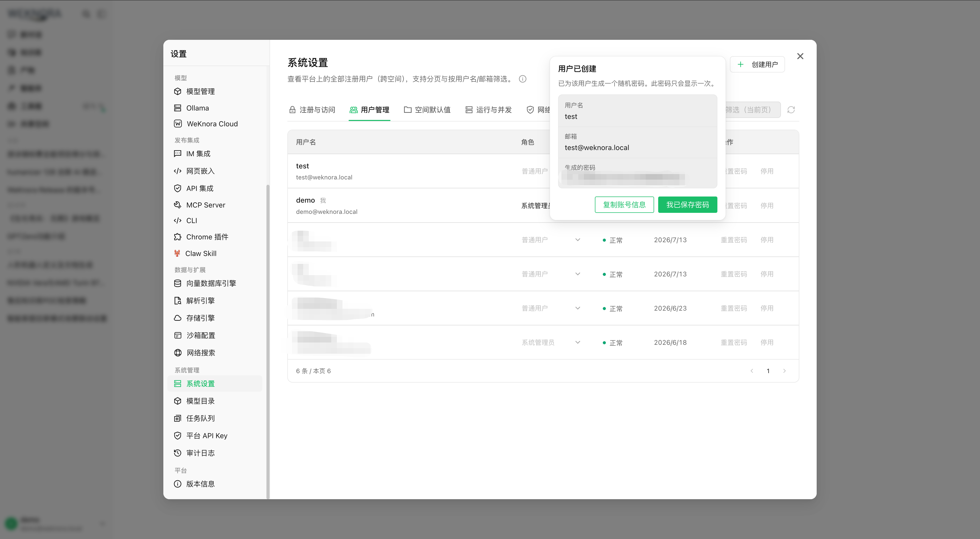The image size is (980, 539).
Task: Click the refresh icon beside filter field
Action: coord(791,110)
